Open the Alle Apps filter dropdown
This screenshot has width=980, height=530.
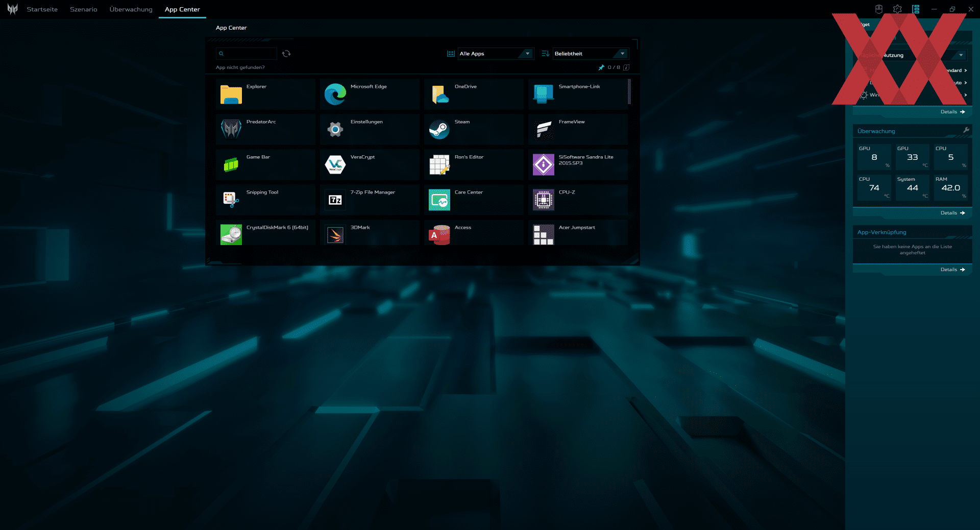495,54
